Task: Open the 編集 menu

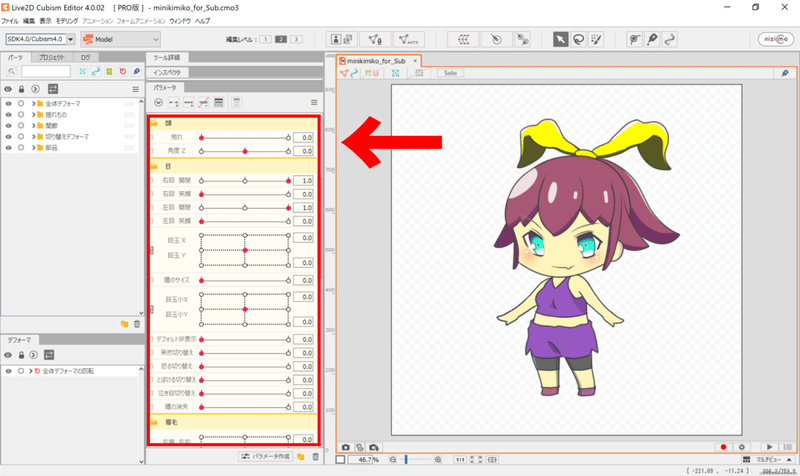Action: point(29,21)
